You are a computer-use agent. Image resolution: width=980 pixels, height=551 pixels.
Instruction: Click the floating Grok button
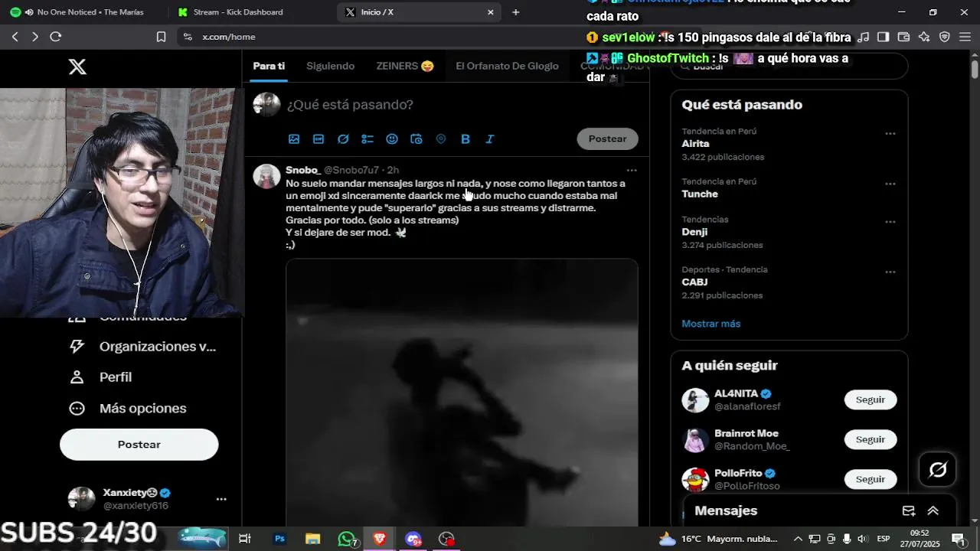(x=938, y=469)
